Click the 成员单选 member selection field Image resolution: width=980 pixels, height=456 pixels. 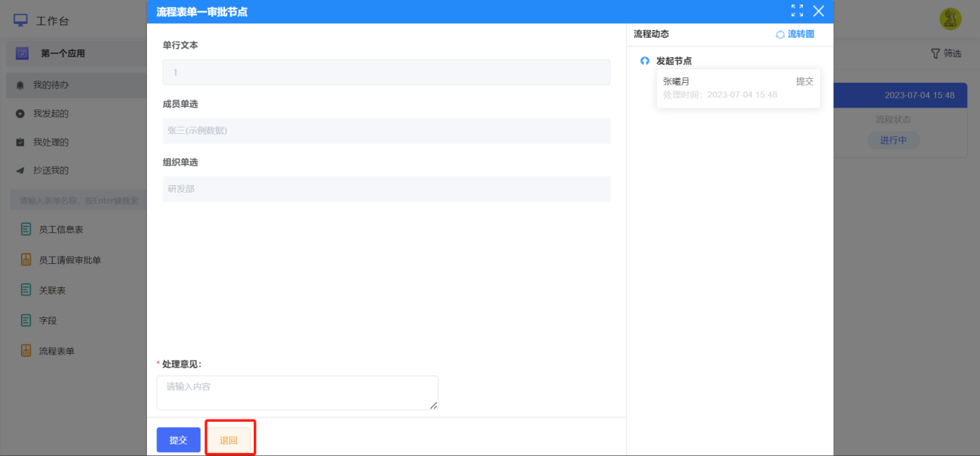[386, 131]
